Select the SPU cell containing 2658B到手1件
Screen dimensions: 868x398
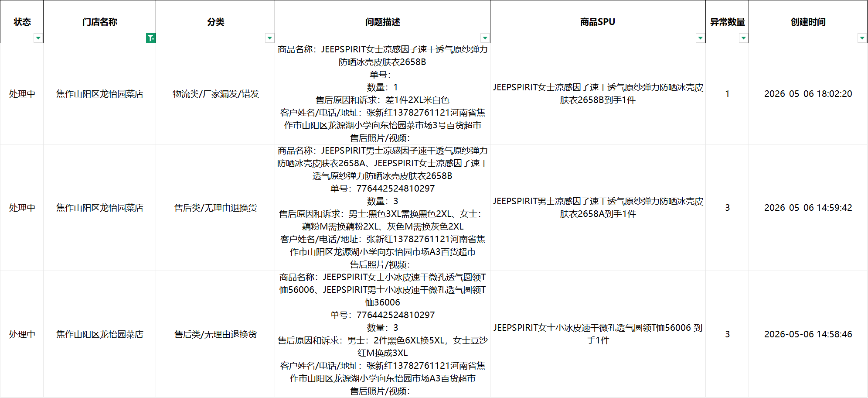598,94
